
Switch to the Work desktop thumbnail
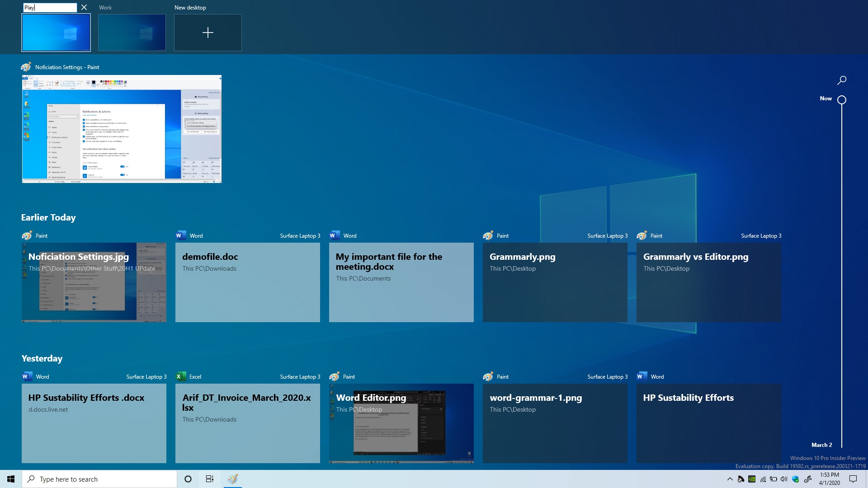click(x=132, y=33)
